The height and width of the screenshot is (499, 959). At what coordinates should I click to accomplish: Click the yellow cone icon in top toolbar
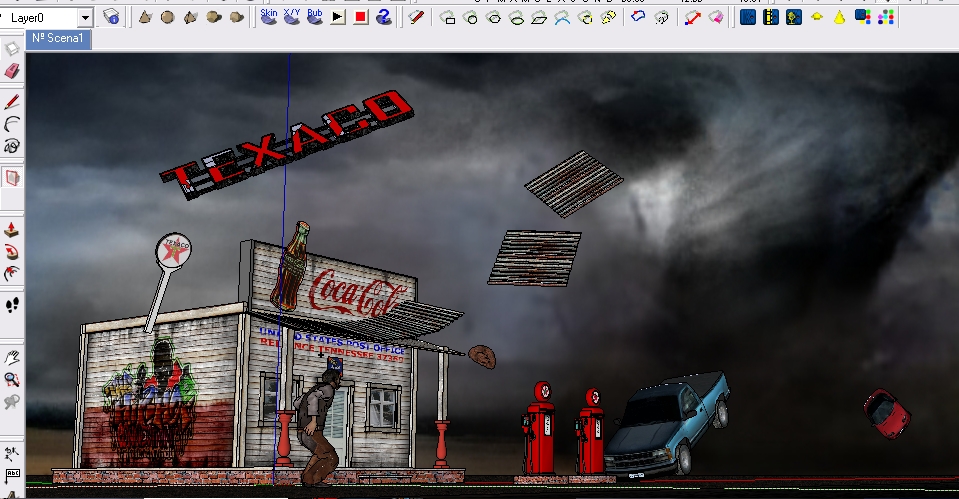click(839, 17)
